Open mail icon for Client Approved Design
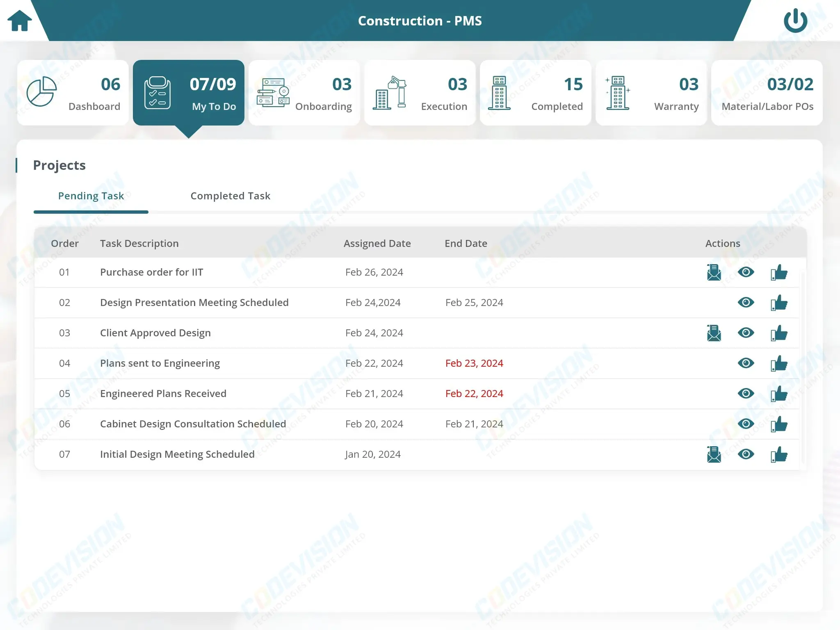 click(x=714, y=333)
